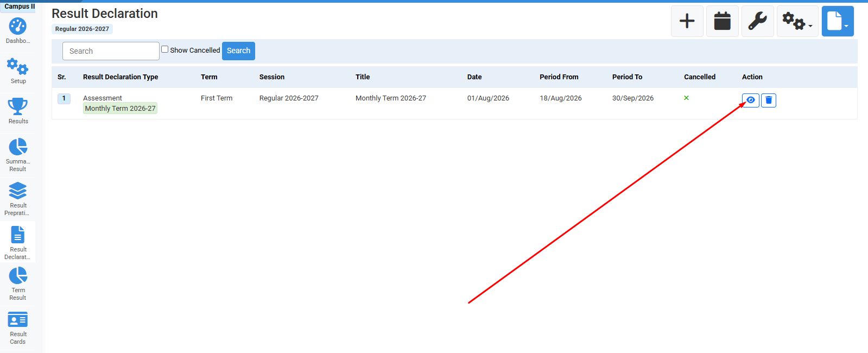Viewport: 868px width, 353px height.
Task: Click the Assessment type text
Action: (x=103, y=98)
